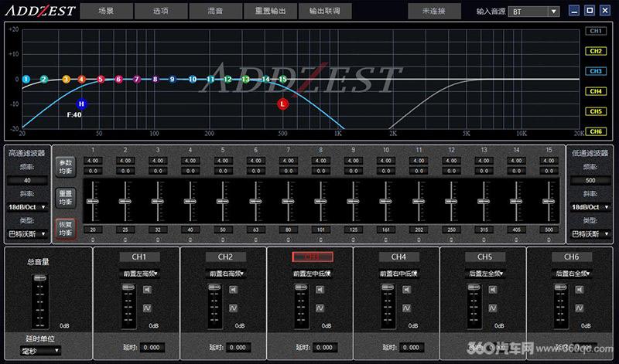Click EQ node 7 on the curve
The width and height of the screenshot is (619, 364).
pos(137,80)
